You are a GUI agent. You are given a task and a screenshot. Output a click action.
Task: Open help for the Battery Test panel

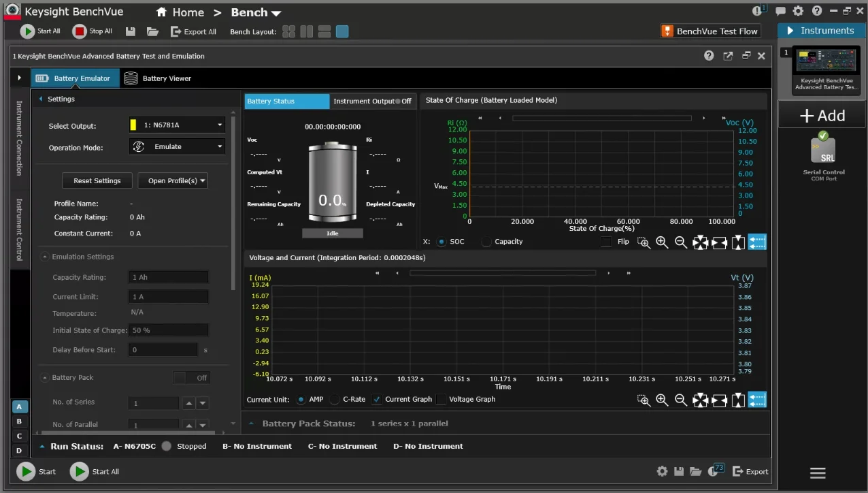709,56
